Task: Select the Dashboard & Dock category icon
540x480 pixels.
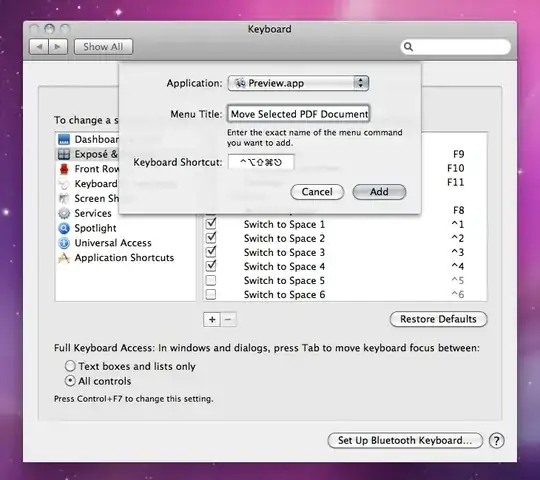Action: [64, 139]
